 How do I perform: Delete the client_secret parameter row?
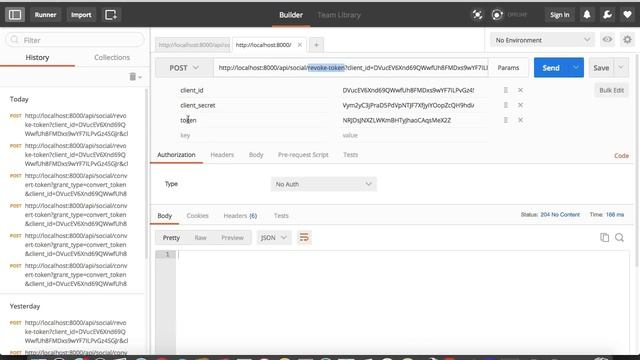pyautogui.click(x=520, y=105)
